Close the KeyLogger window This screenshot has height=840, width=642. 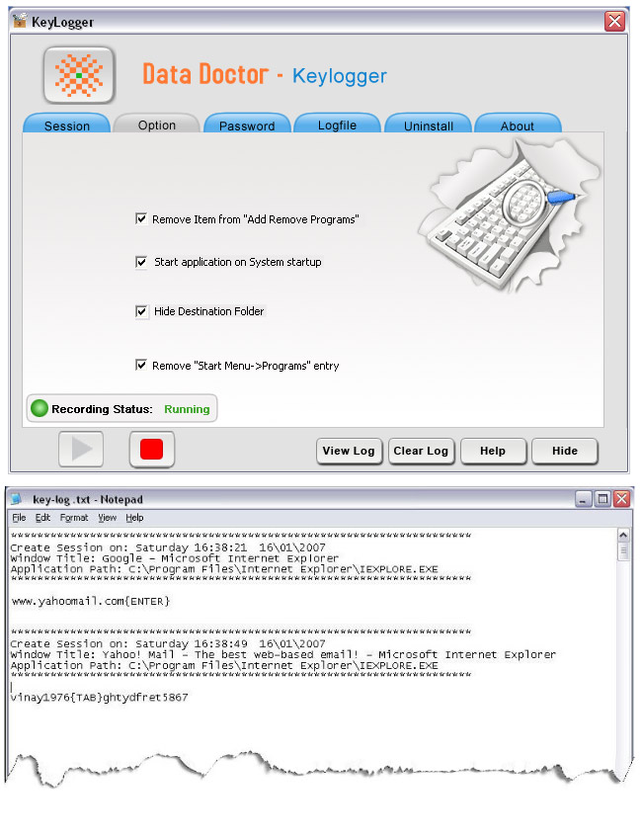point(614,21)
